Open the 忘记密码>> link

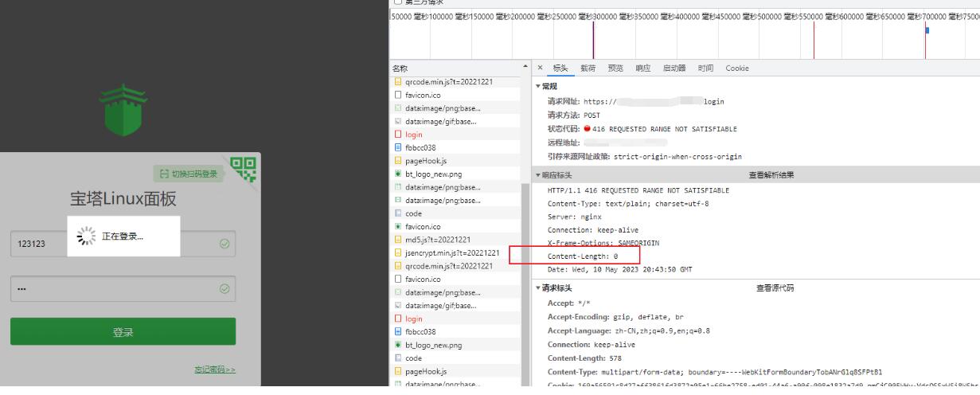coord(215,370)
